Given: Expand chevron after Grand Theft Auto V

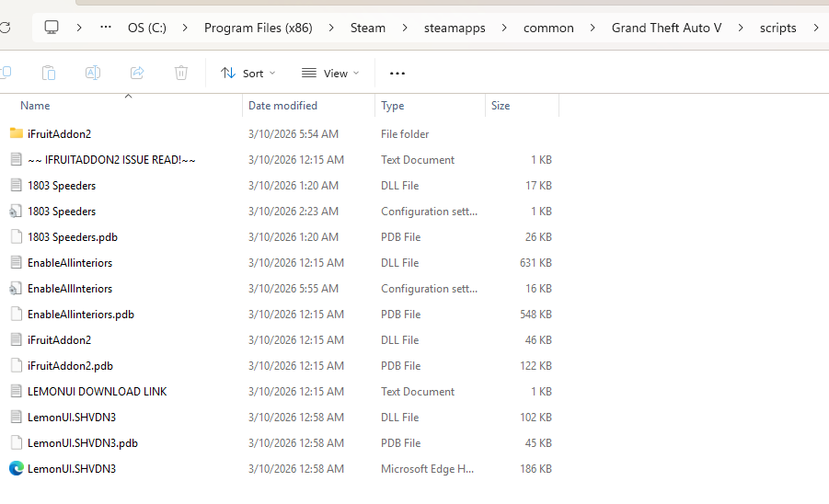Looking at the screenshot, I should (740, 28).
